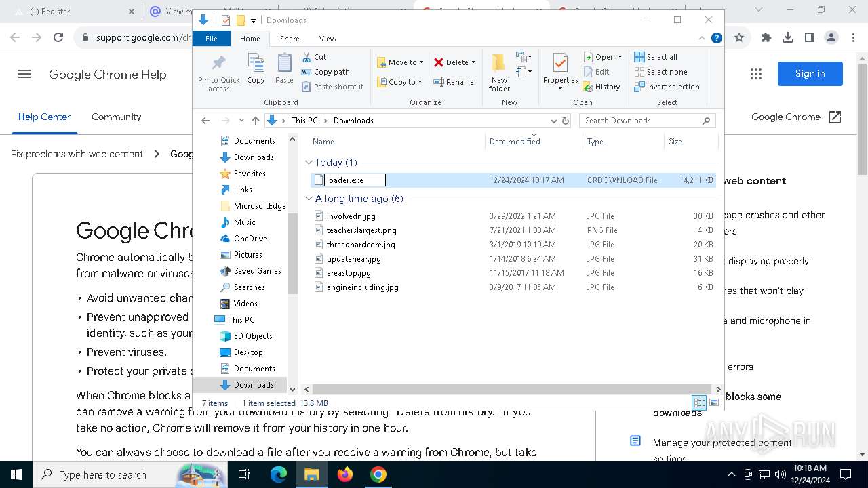Open Properties from the ribbon
868x488 pixels.
point(560,72)
